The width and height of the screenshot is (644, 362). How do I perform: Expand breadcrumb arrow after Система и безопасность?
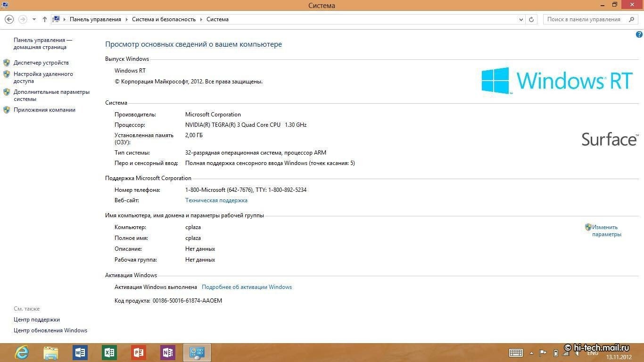[x=201, y=19]
